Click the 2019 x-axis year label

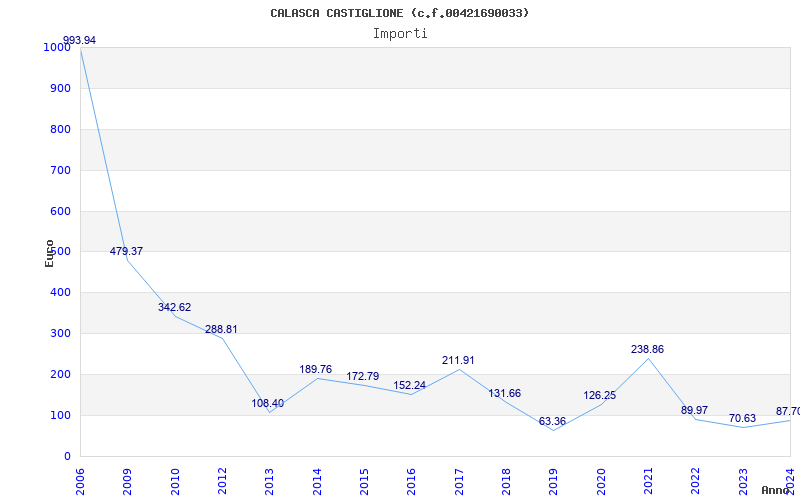point(553,481)
